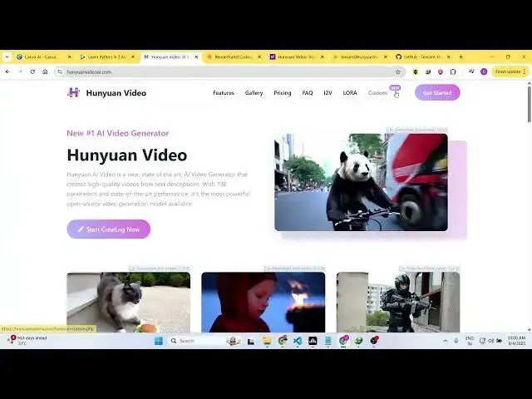Screen dimensions: 532x399
Task: Close the Learn Python tab
Action: (x=133, y=57)
